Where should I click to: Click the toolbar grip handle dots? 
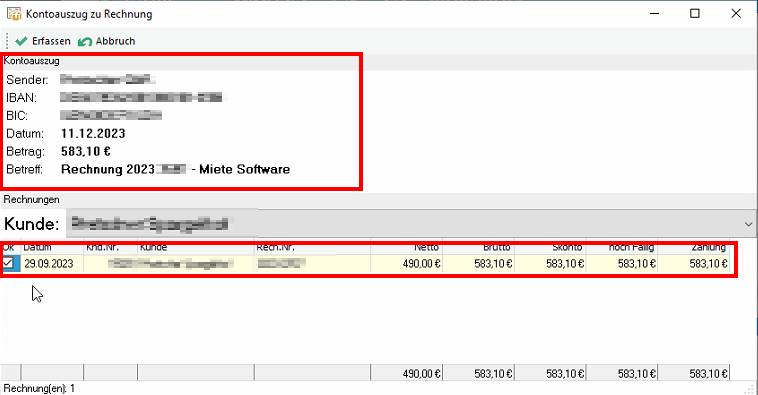click(7, 41)
